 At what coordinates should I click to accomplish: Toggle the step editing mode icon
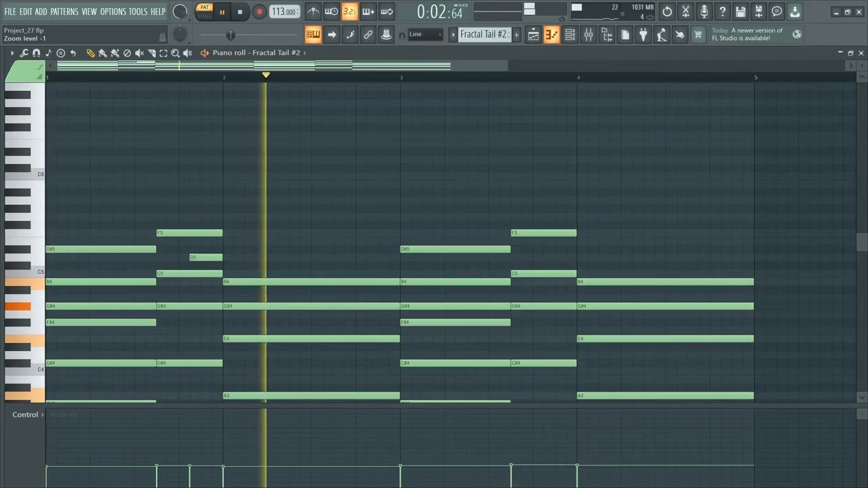tap(350, 35)
